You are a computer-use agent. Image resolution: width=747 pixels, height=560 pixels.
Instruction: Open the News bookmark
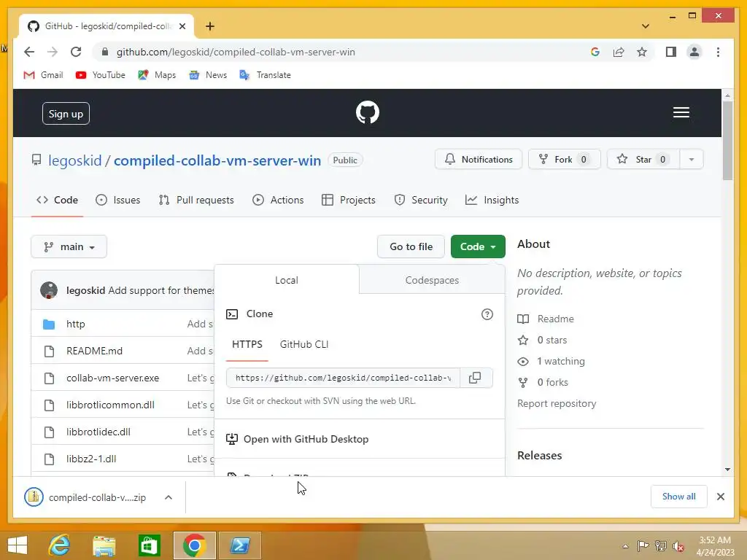pyautogui.click(x=208, y=75)
